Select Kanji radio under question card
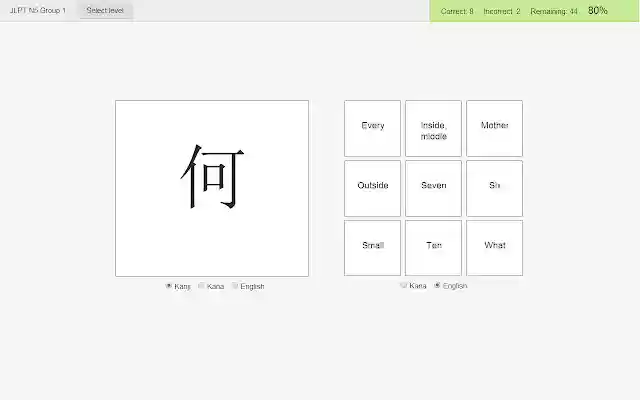Viewport: 640px width, 400px height. point(169,286)
